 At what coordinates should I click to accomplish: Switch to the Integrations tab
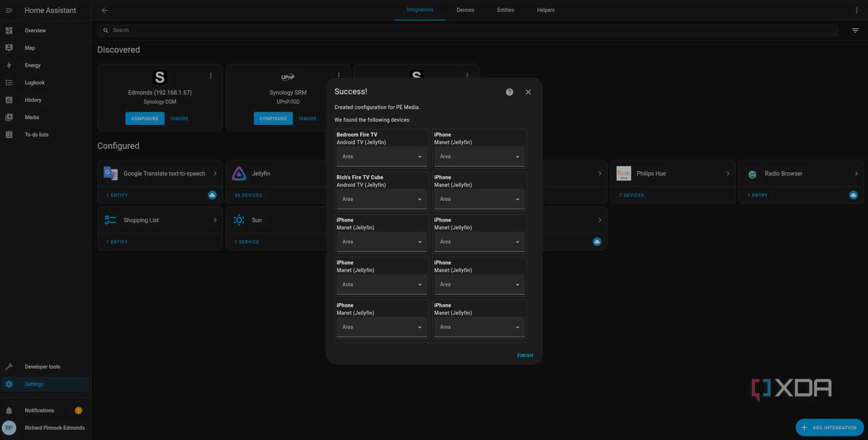[x=420, y=10]
